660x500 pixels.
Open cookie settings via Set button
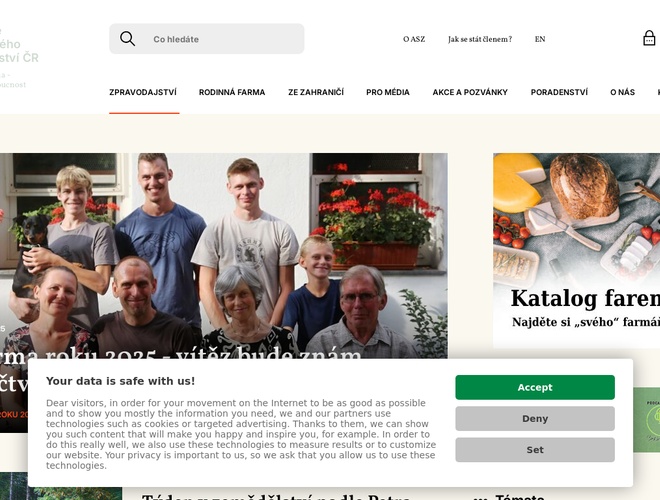point(535,449)
